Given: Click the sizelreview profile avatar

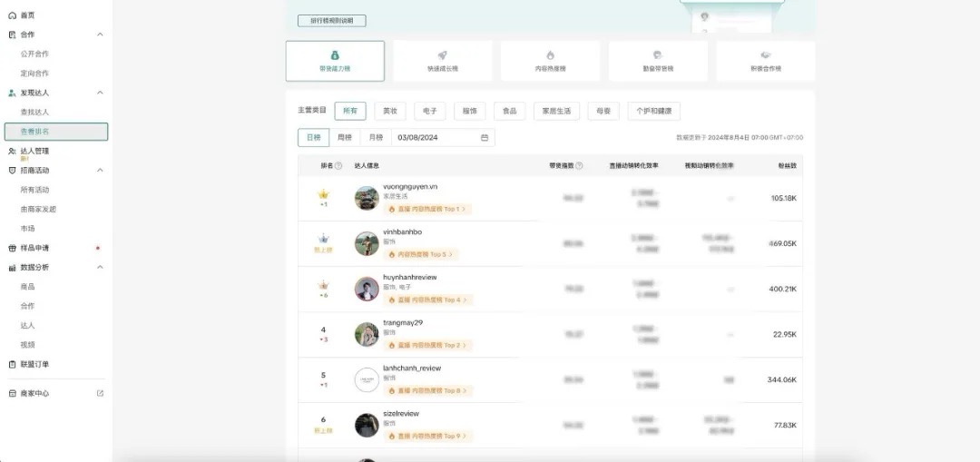Looking at the screenshot, I should point(367,425).
